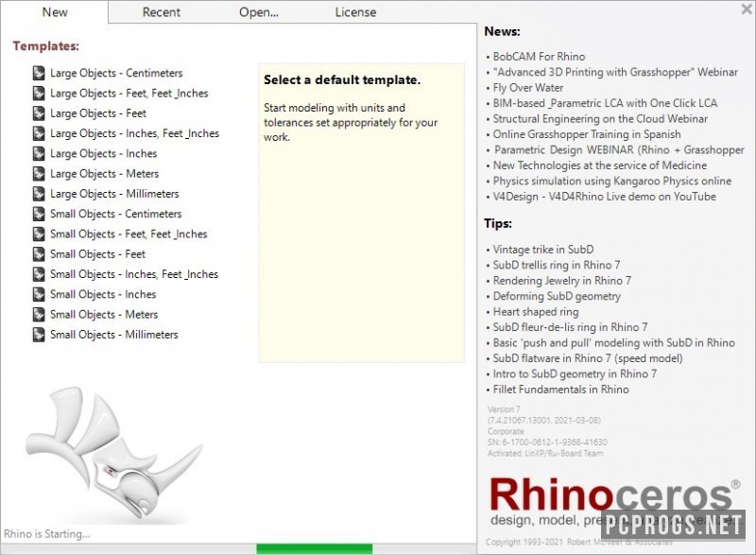Click the icon beside Small Objects - Feet, Feet_Inches
Viewport: 756px width, 555px height.
click(x=39, y=234)
